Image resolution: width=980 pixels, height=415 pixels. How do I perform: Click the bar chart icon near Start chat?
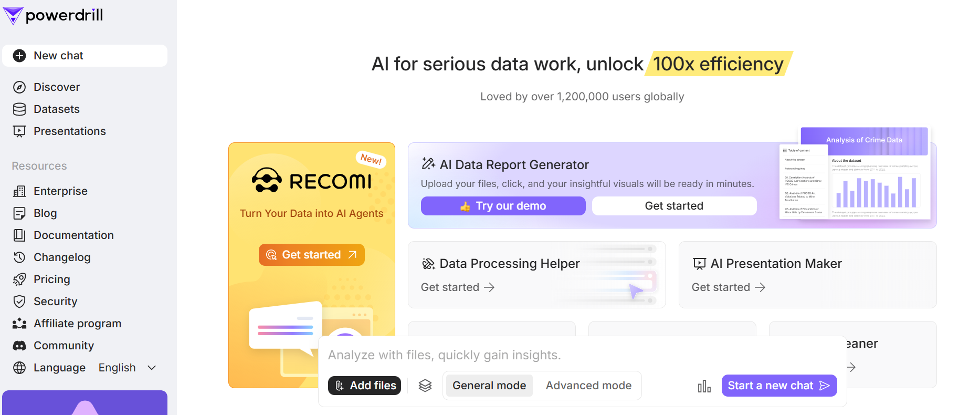(x=704, y=387)
